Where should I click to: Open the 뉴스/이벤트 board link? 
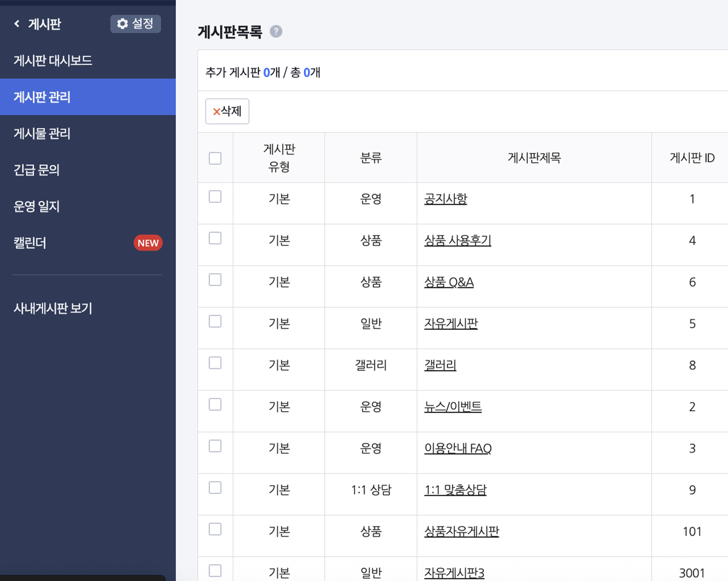[452, 407]
